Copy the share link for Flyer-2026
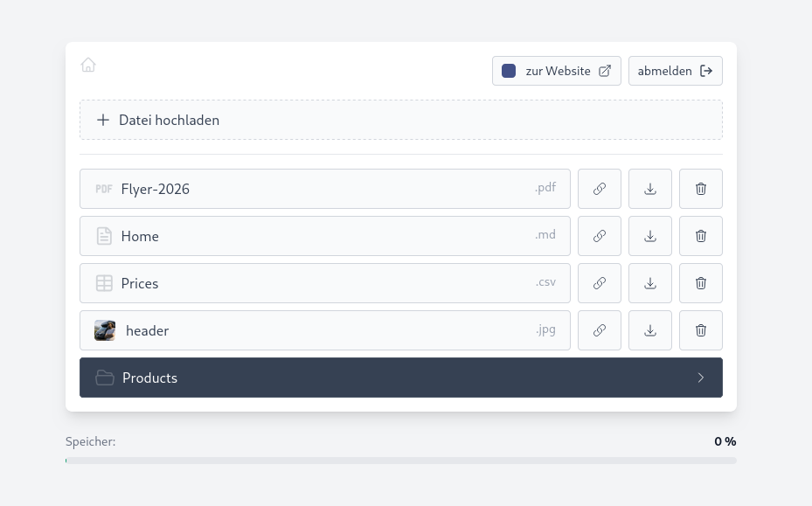The image size is (812, 506). click(x=599, y=189)
